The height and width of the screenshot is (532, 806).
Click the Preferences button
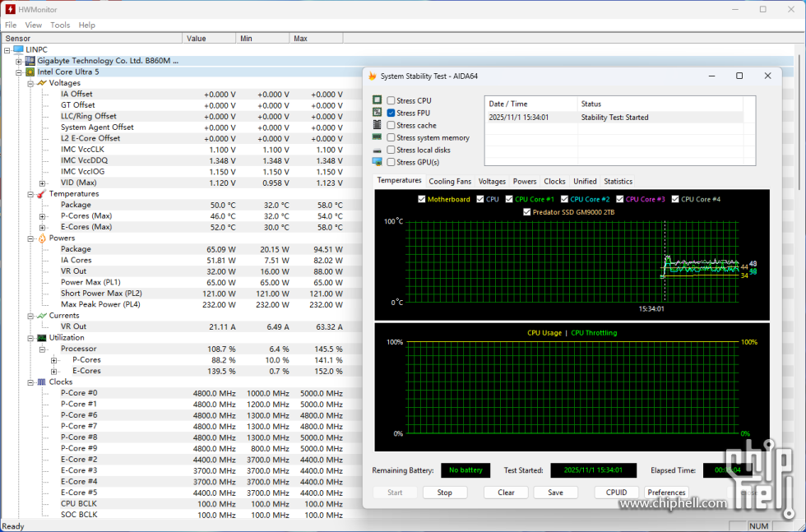[x=666, y=493]
